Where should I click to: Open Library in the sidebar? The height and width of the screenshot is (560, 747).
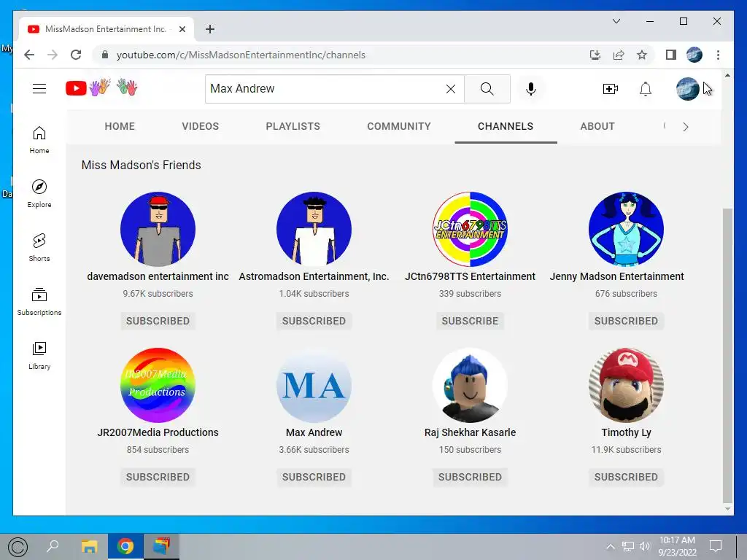pos(39,356)
